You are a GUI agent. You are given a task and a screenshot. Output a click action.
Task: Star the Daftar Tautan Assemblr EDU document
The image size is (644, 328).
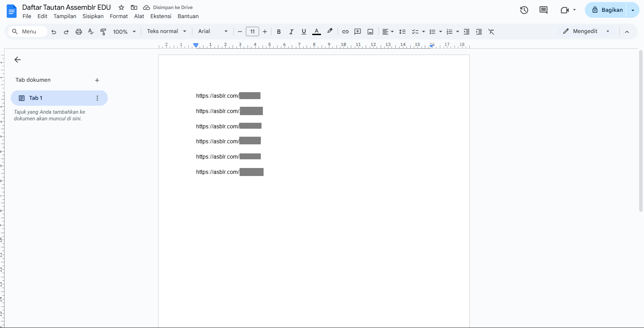pyautogui.click(x=121, y=7)
